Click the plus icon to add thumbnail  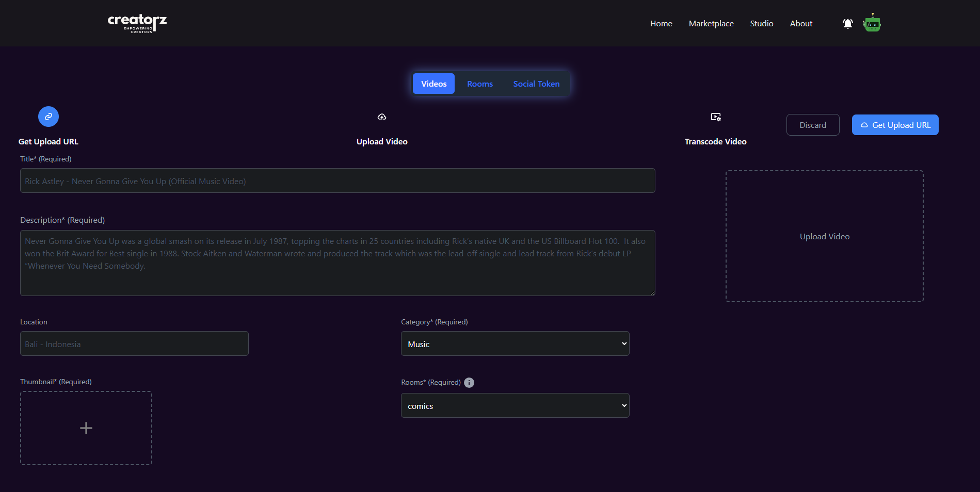(86, 428)
